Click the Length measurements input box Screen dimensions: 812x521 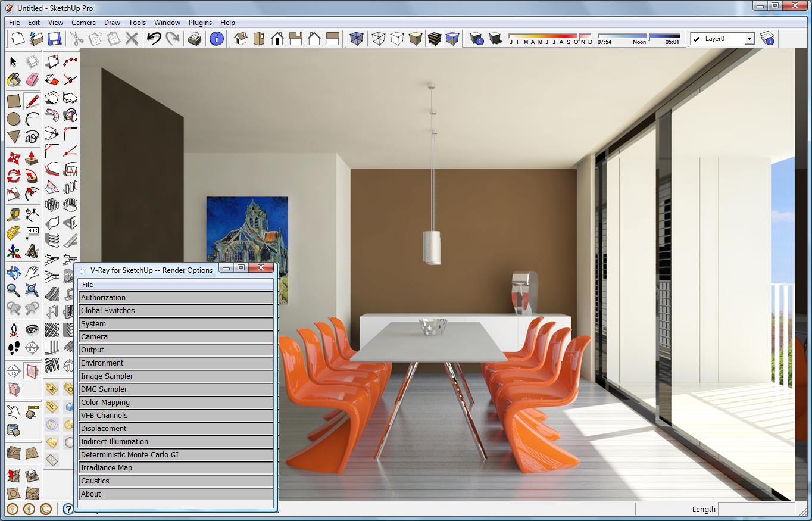point(757,509)
